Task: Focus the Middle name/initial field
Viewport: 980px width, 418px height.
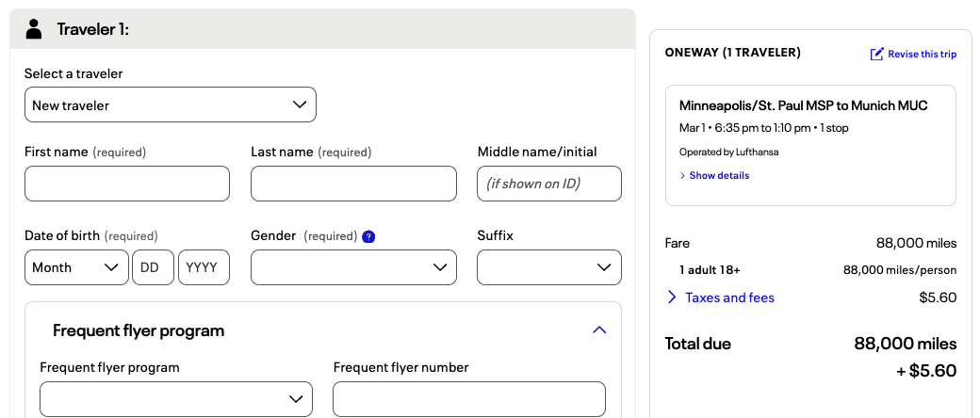Action: [x=548, y=184]
